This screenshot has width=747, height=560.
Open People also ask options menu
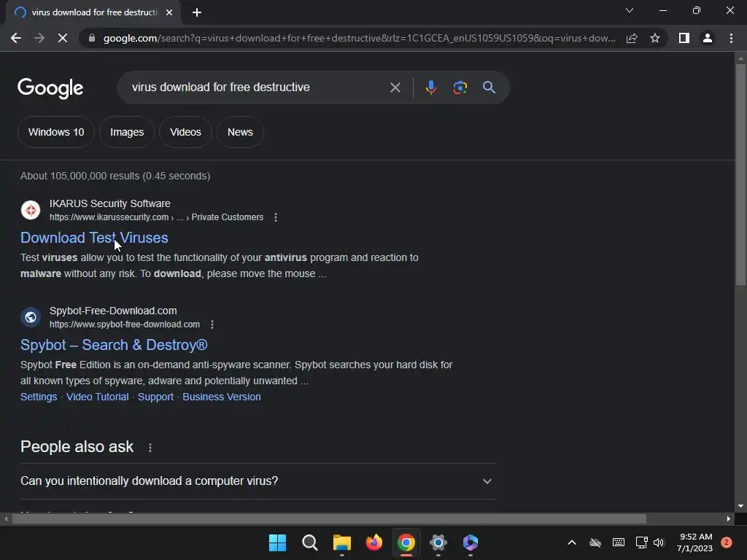pyautogui.click(x=150, y=448)
